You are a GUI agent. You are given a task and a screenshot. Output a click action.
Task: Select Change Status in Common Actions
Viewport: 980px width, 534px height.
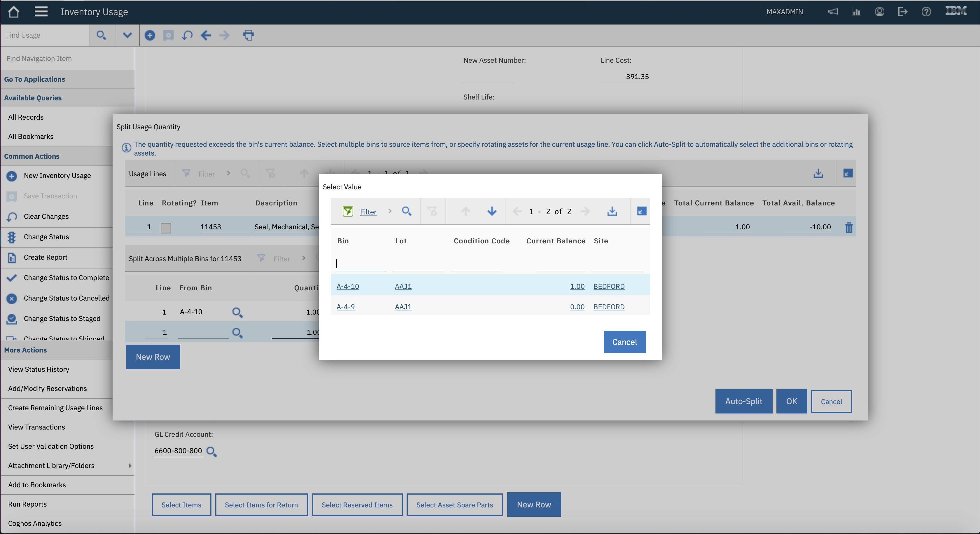pyautogui.click(x=46, y=237)
